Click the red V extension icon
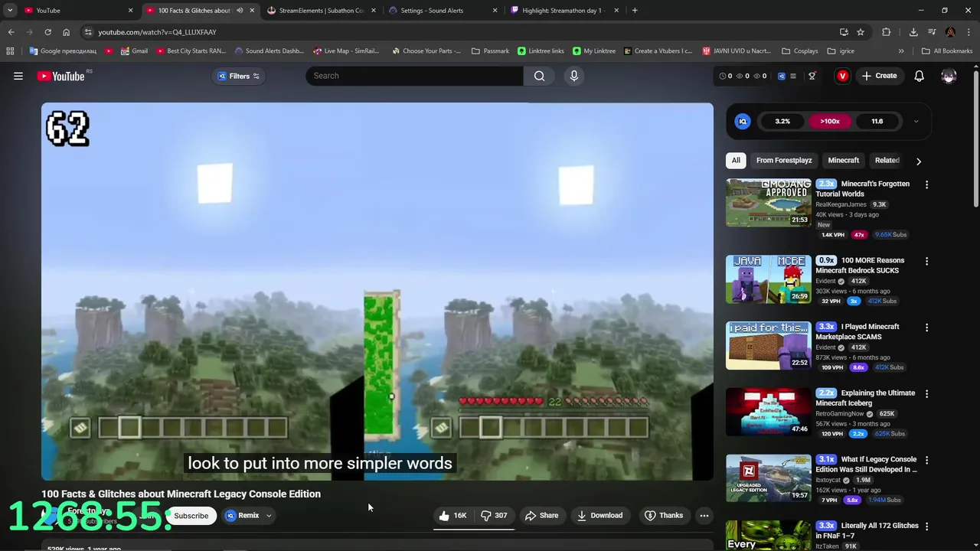Screen dimensions: 980x551 point(842,76)
